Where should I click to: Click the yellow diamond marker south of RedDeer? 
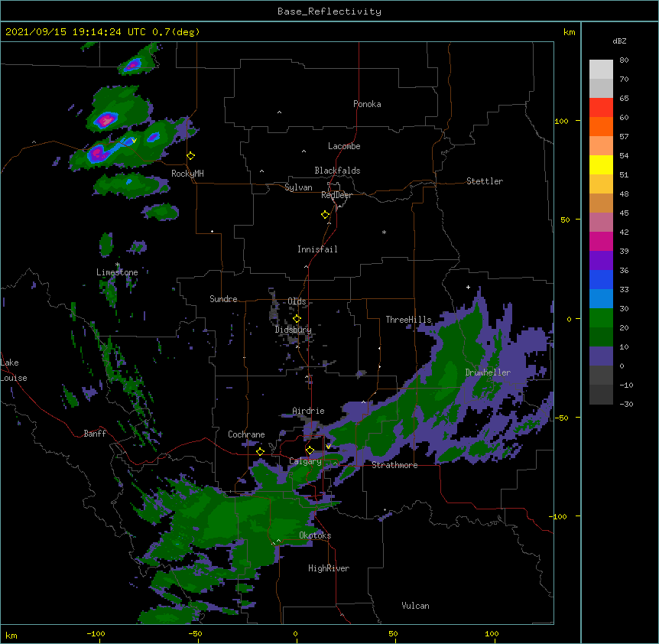coord(326,215)
